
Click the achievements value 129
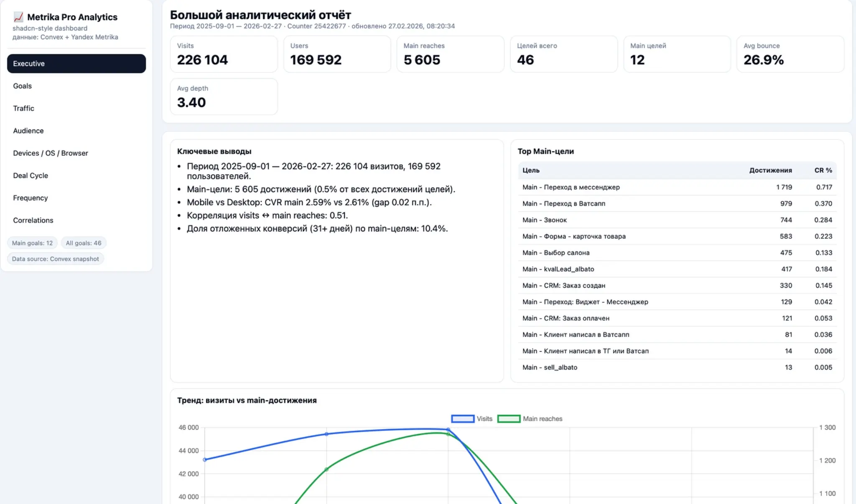pyautogui.click(x=787, y=302)
